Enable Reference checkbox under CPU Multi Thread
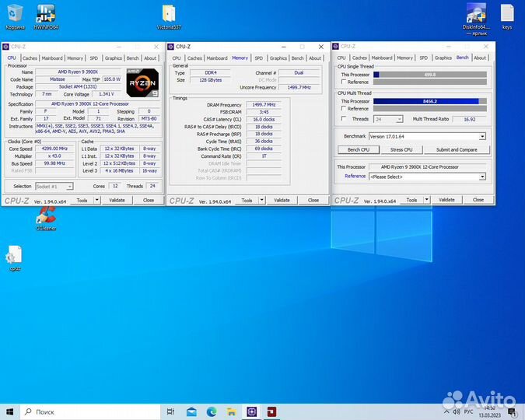This screenshot has height=420, width=525. [x=344, y=109]
